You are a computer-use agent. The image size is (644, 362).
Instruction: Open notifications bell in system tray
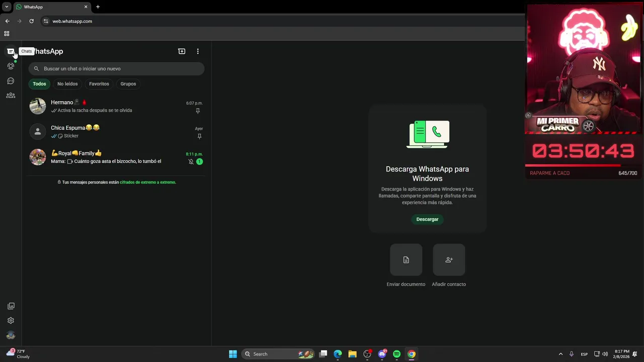pyautogui.click(x=635, y=354)
